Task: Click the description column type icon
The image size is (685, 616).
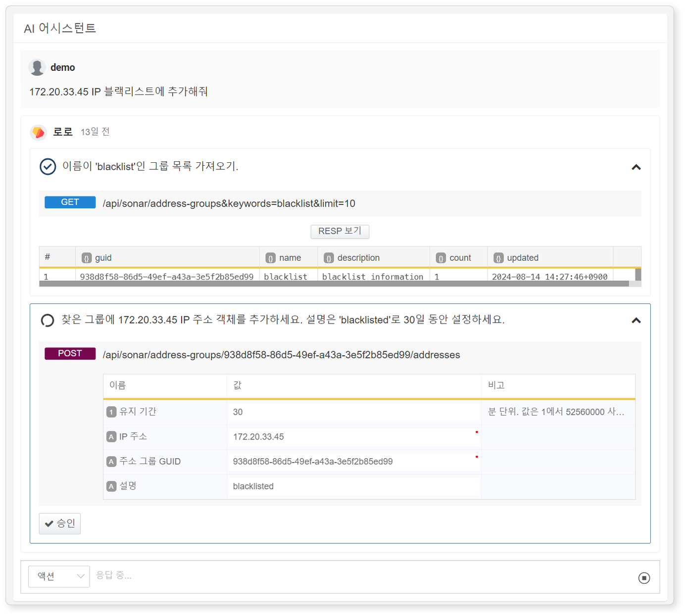Action: coord(329,258)
